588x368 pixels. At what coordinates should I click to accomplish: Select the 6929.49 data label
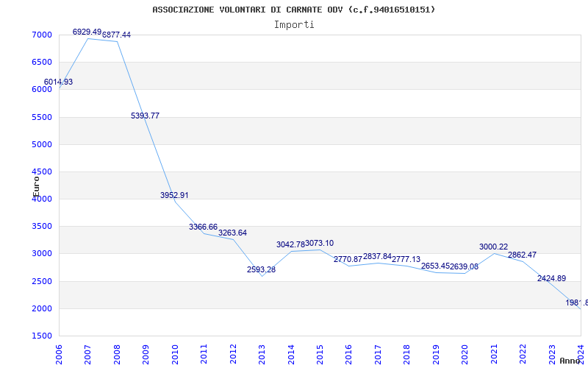(x=87, y=32)
